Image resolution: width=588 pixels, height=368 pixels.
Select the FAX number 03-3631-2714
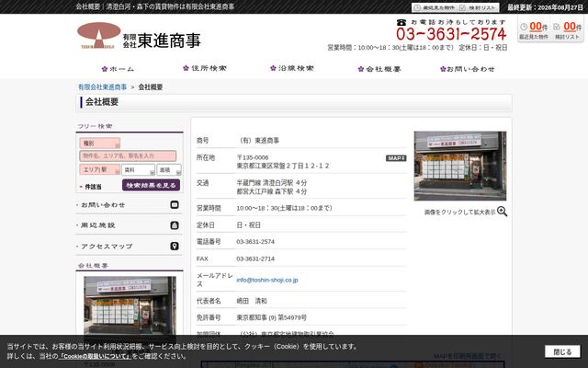[x=255, y=259]
